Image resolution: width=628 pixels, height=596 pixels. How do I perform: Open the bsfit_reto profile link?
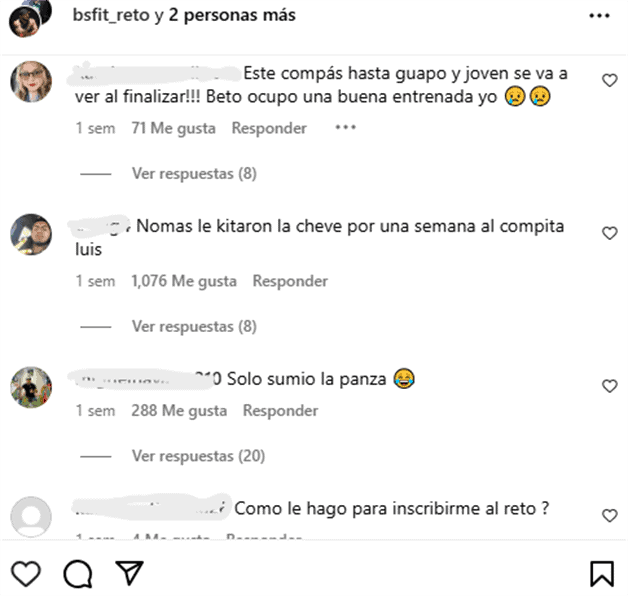point(111,16)
